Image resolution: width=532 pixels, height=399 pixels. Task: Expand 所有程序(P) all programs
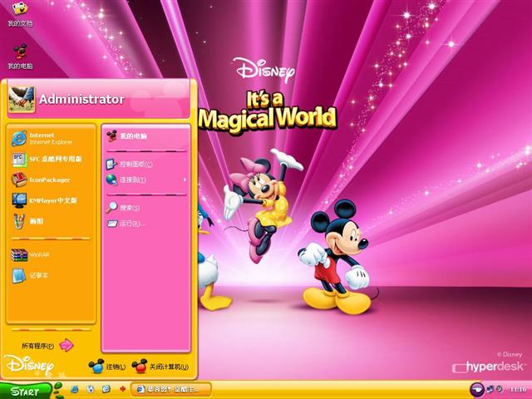pyautogui.click(x=47, y=346)
